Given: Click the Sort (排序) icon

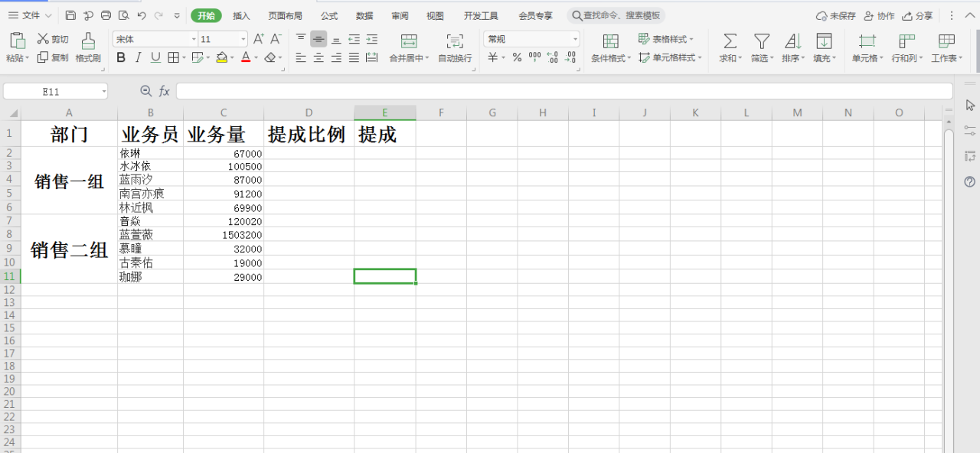Looking at the screenshot, I should pyautogui.click(x=792, y=41).
